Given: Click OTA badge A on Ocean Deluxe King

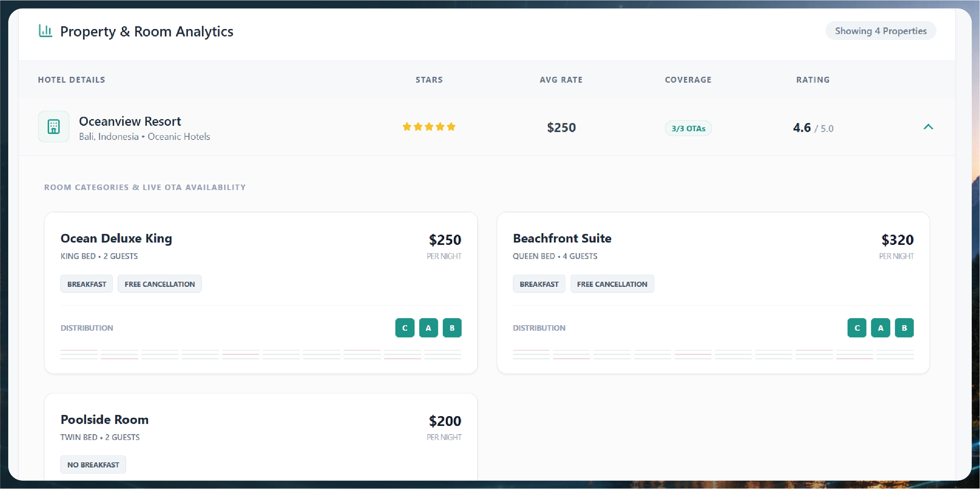Looking at the screenshot, I should (x=428, y=328).
